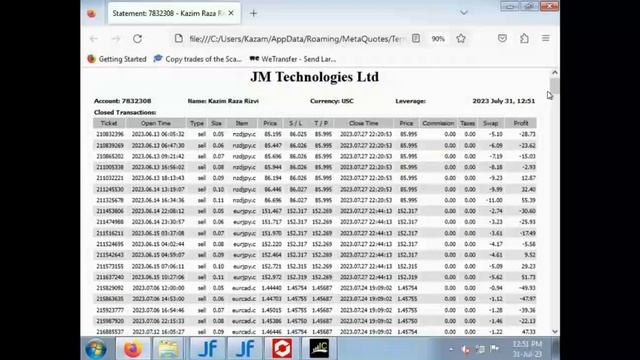Open the red hexagon app in taskbar
Image resolution: width=640 pixels, height=360 pixels.
pyautogui.click(x=282, y=349)
